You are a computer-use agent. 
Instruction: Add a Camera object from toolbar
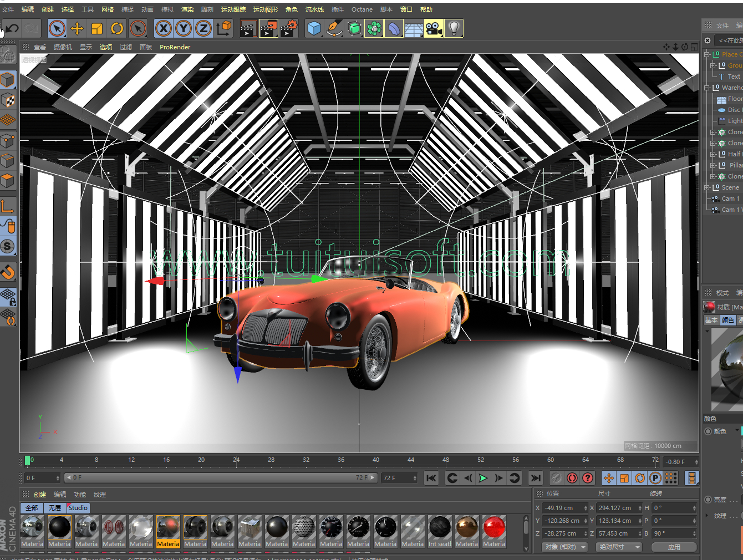(x=434, y=28)
